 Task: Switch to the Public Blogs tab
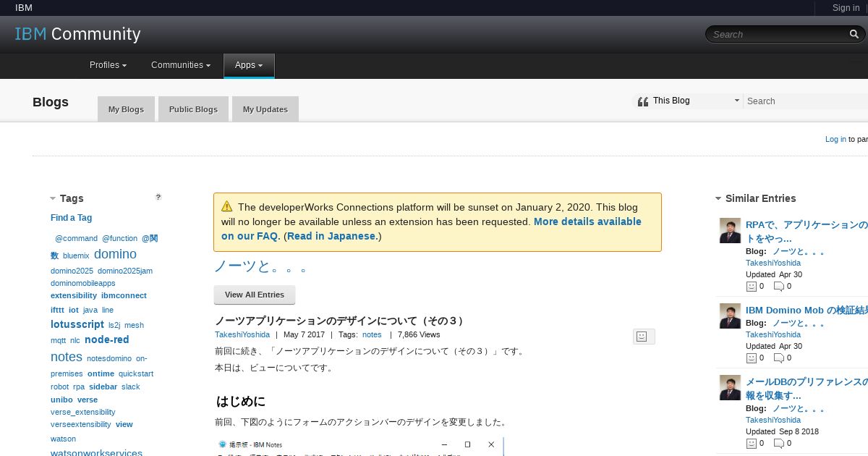click(x=193, y=109)
